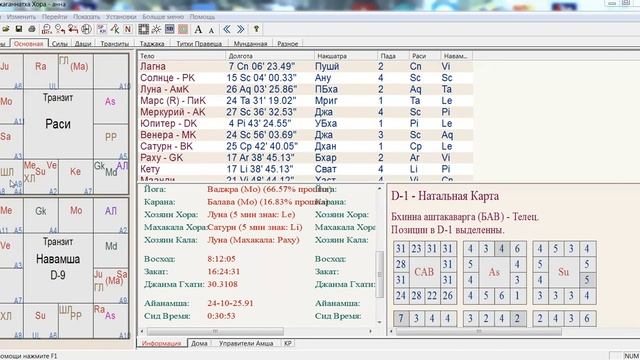Select the Управители Амша bottom tab
Image resolution: width=640 pixels, height=360 pixels.
246,343
